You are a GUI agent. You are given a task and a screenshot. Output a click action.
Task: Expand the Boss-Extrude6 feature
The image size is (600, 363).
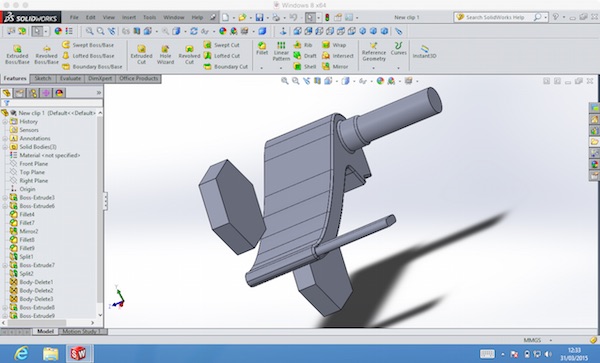coord(5,206)
